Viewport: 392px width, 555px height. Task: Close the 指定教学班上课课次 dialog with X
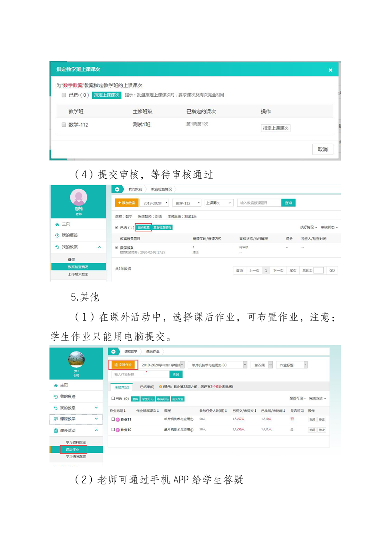pyautogui.click(x=330, y=70)
